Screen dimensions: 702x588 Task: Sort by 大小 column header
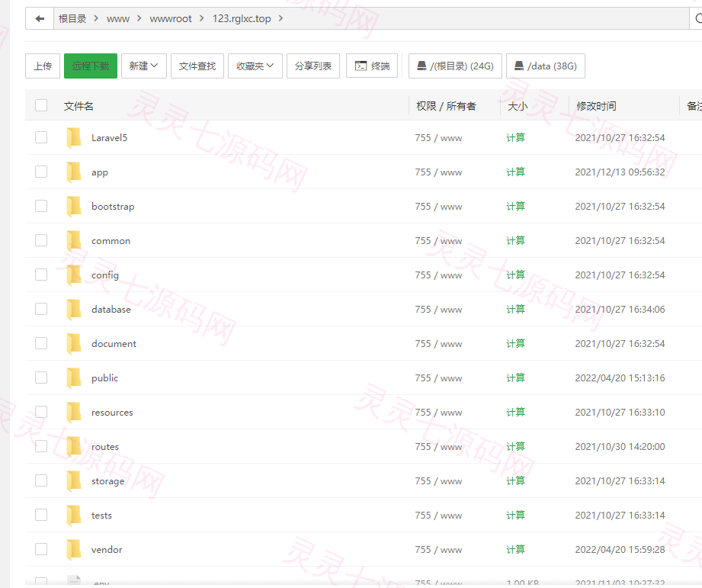click(x=518, y=106)
